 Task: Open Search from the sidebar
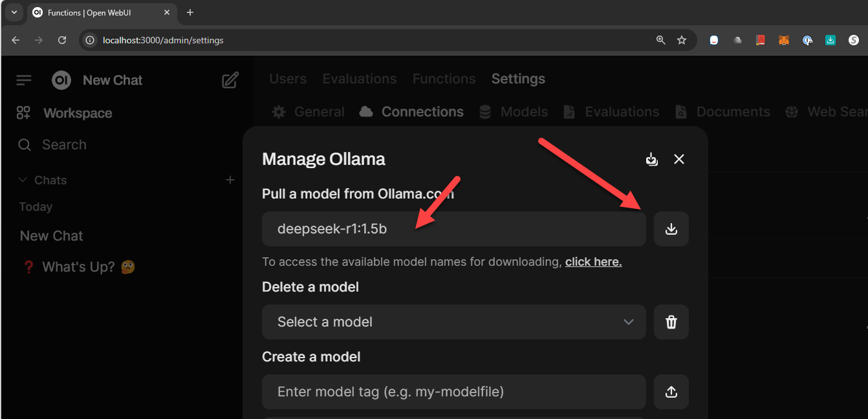click(65, 144)
